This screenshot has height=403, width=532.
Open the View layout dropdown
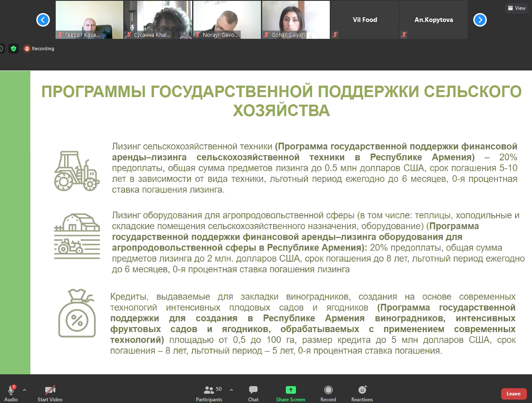[516, 8]
